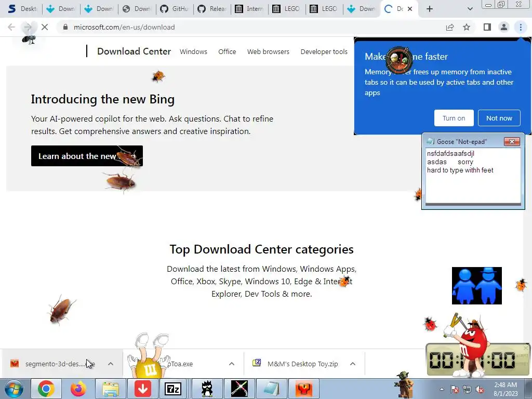Open the network icon in system tray

coord(467,390)
